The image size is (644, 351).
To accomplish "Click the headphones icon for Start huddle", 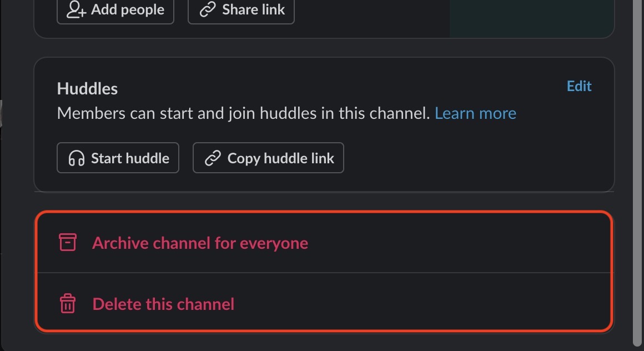I will pyautogui.click(x=77, y=158).
